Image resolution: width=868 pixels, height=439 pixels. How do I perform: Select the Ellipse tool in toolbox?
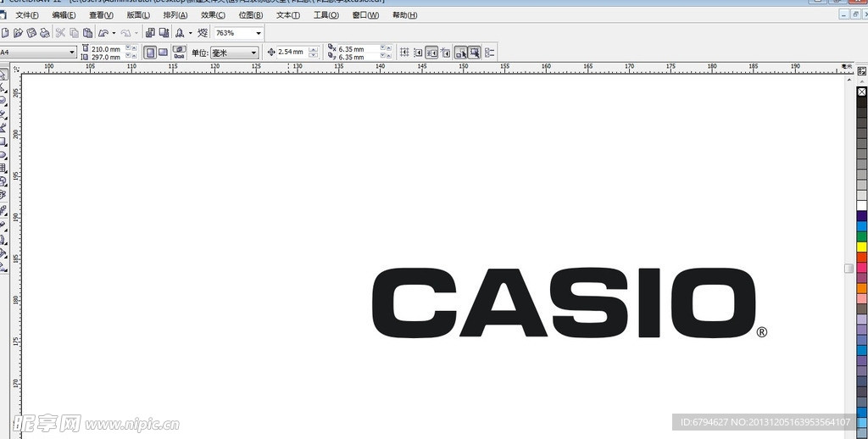[x=3, y=155]
